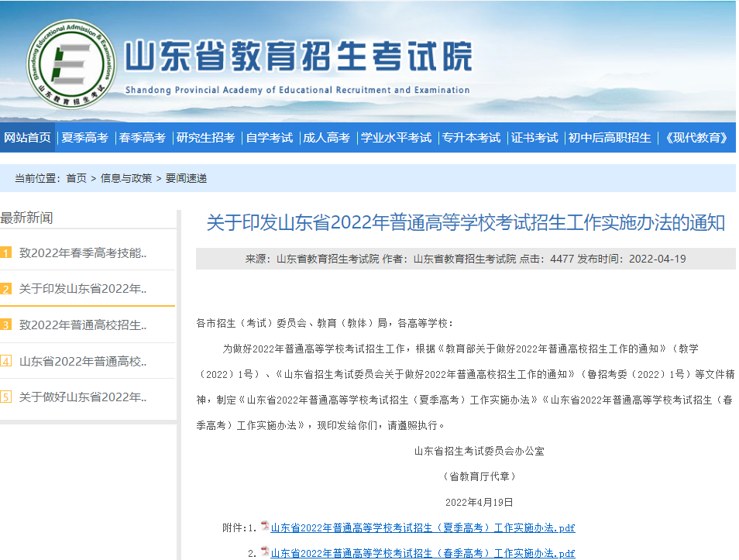The height and width of the screenshot is (560, 739).
Task: Open the 网站首页 navigation tab
Action: (29, 137)
